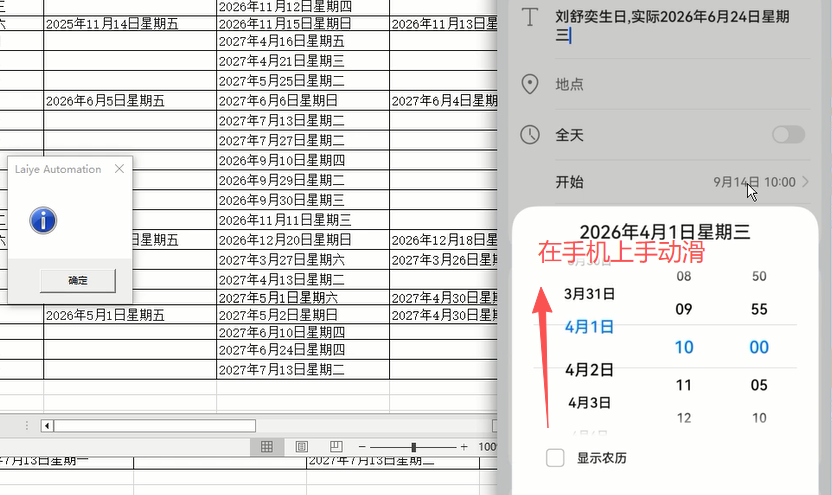The image size is (832, 495).
Task: Select hour 12 in the time picker
Action: coord(684,418)
